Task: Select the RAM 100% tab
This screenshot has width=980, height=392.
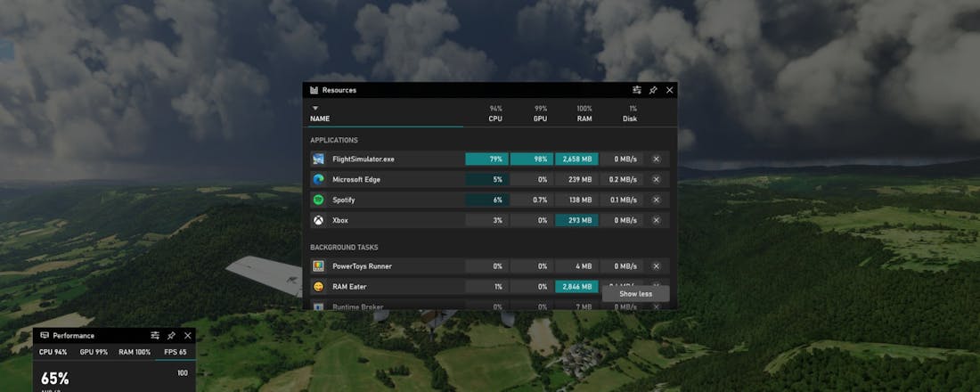Action: [135, 352]
